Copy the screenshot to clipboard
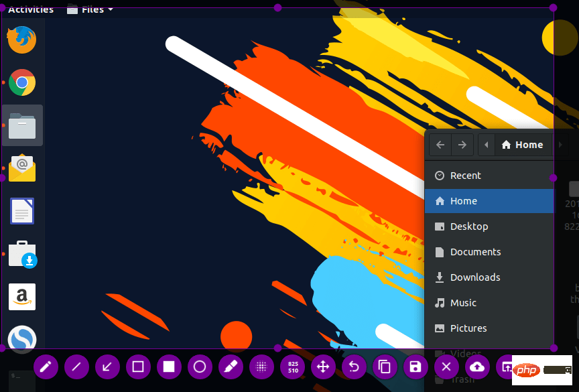The height and width of the screenshot is (392, 579). (x=385, y=367)
